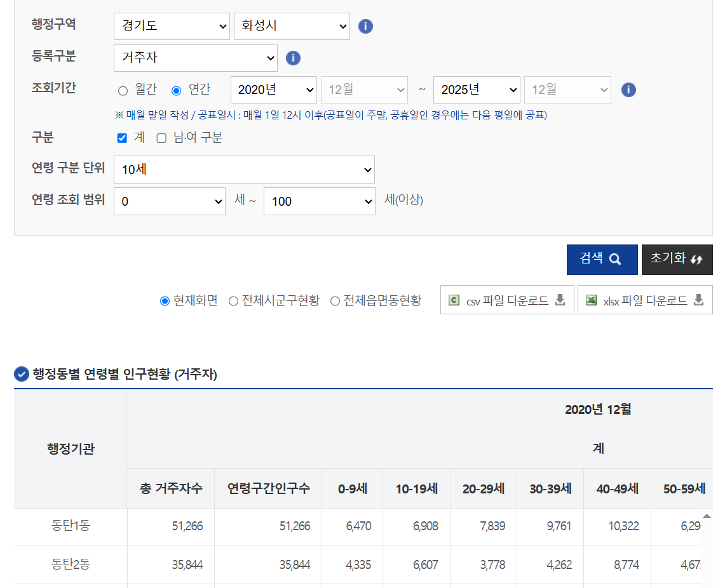
Task: Open the 2025년 end year dropdown
Action: click(477, 90)
